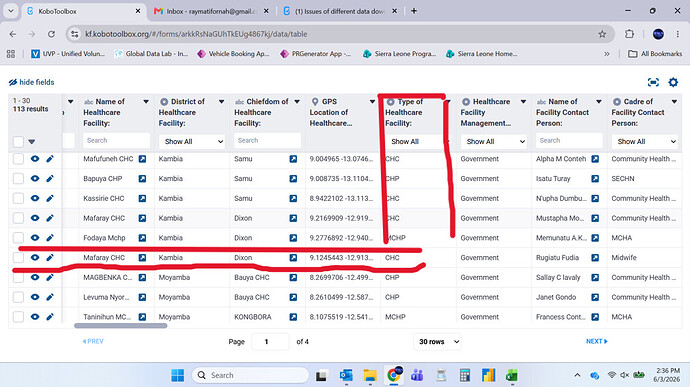This screenshot has height=387, width=690.
Task: Click the page number input field
Action: [270, 342]
